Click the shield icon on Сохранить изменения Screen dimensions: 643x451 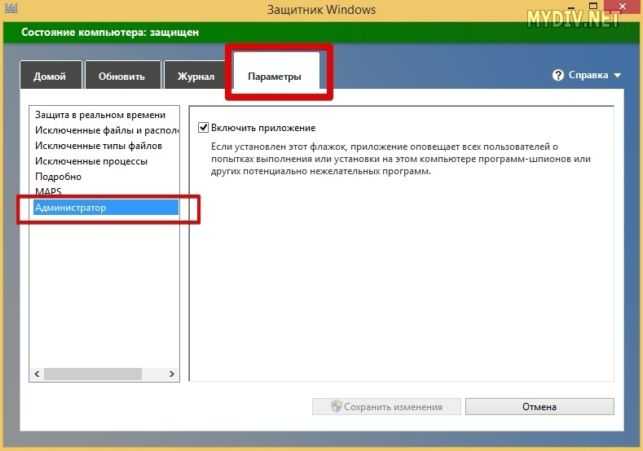pos(336,406)
